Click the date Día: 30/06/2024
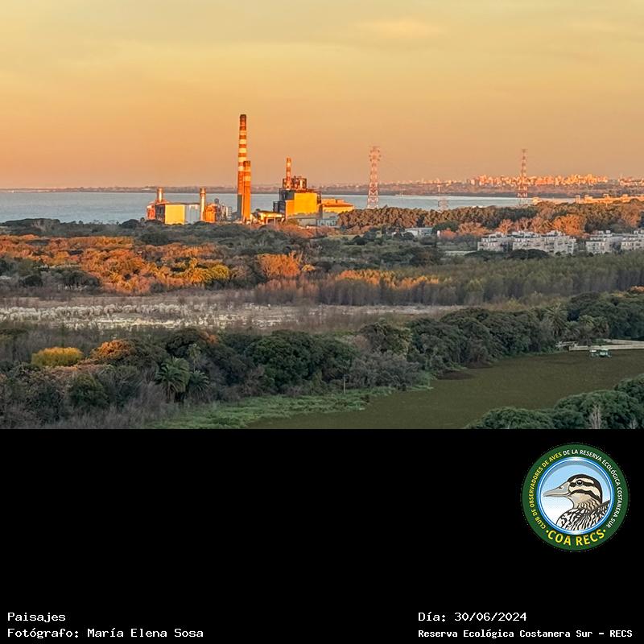The height and width of the screenshot is (644, 644). 472,617
